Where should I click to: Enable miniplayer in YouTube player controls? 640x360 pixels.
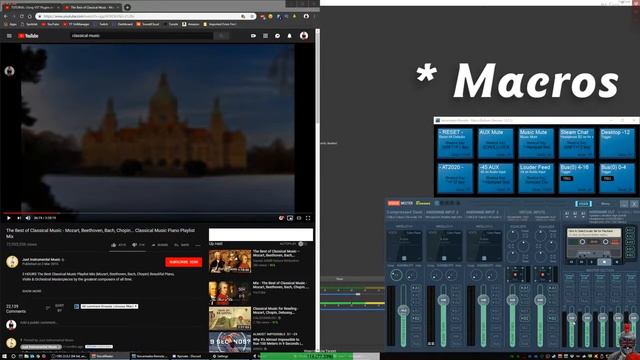point(290,218)
